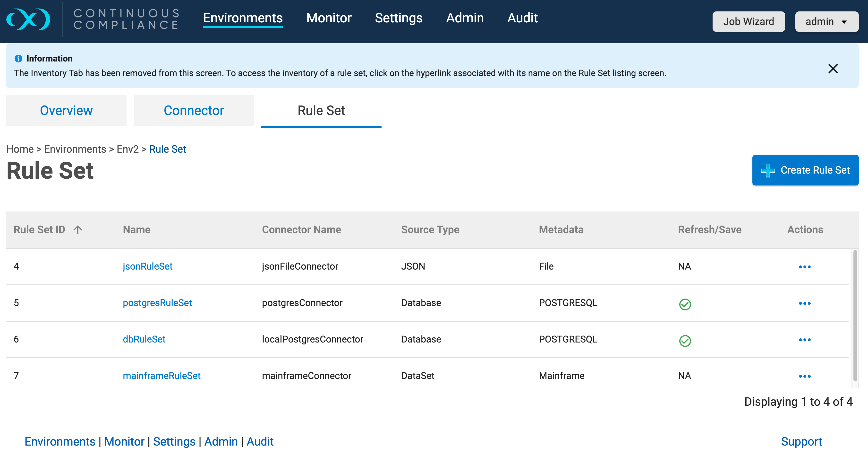The image size is (868, 457).
Task: Open the Audit menu in top navigation
Action: (522, 18)
